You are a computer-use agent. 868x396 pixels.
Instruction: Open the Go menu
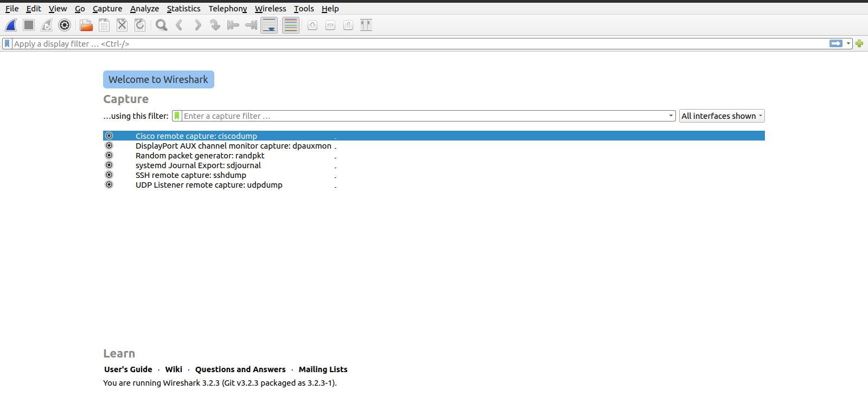click(x=80, y=9)
